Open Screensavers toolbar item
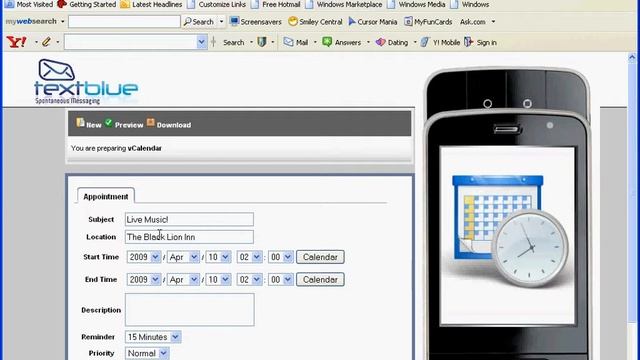Screen dimensions: 640x360 [256, 22]
